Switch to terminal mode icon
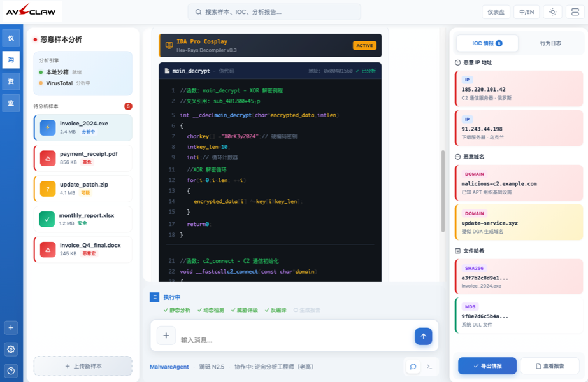Viewport: 588px width, 382px height. point(429,367)
